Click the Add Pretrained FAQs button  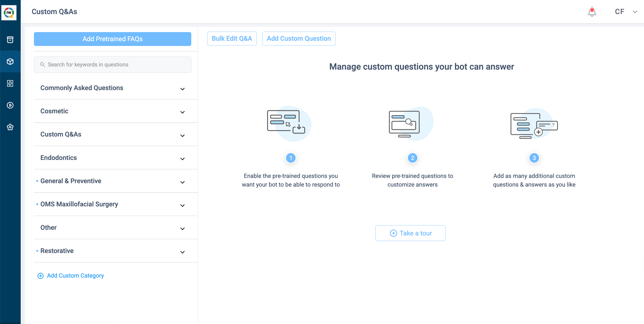coord(112,39)
